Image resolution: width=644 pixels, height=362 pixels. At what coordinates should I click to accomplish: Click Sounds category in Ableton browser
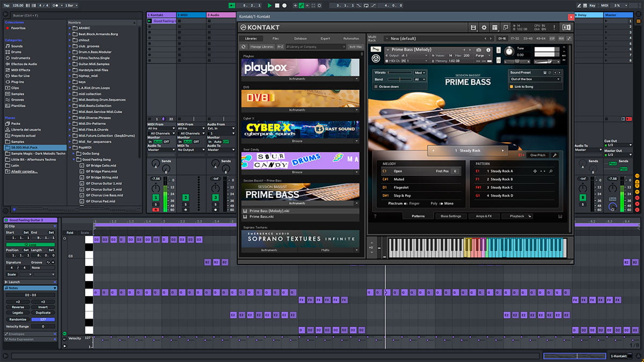17,46
